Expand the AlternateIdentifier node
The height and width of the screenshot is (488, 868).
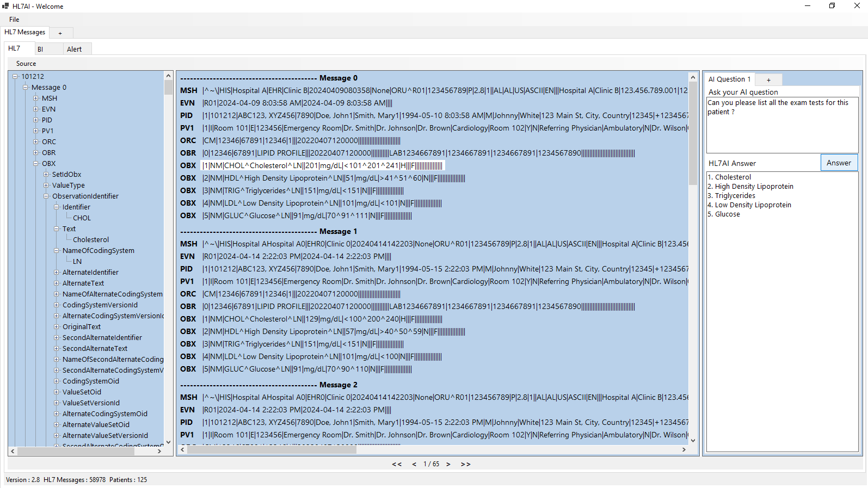[x=57, y=273]
